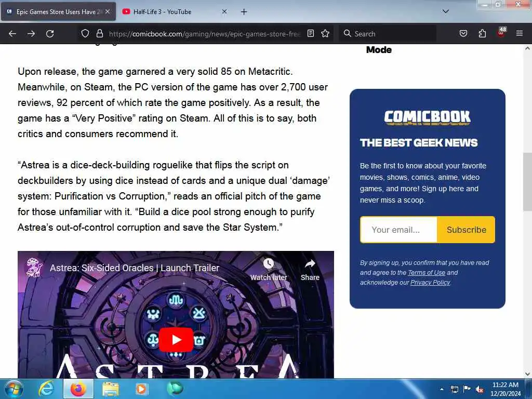The image size is (532, 399).
Task: Open the tracking protection shield icon
Action: (85, 33)
